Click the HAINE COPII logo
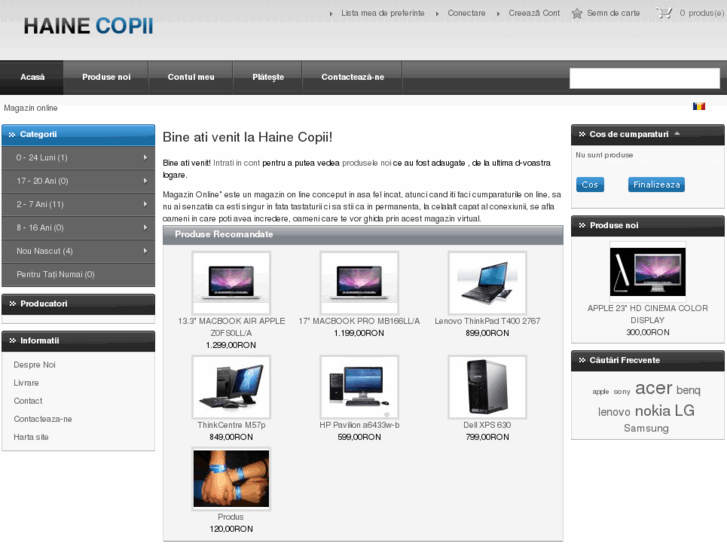This screenshot has height=545, width=727. [88, 26]
